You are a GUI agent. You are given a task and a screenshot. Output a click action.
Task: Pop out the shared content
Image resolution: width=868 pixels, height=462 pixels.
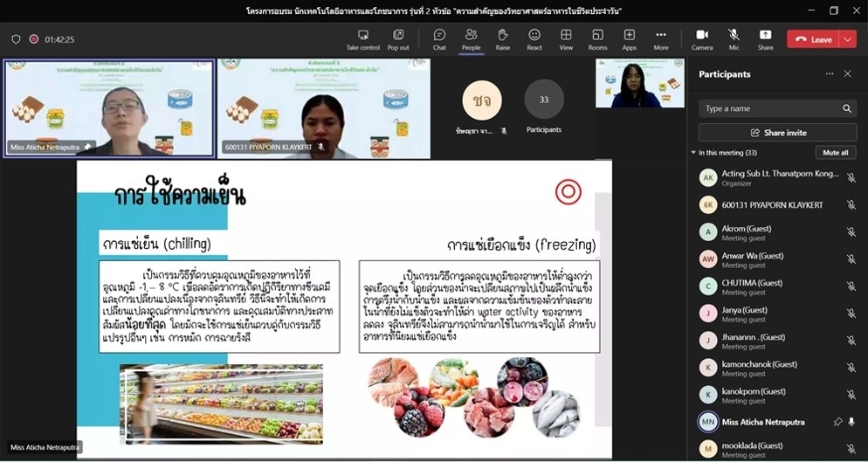pyautogui.click(x=398, y=40)
